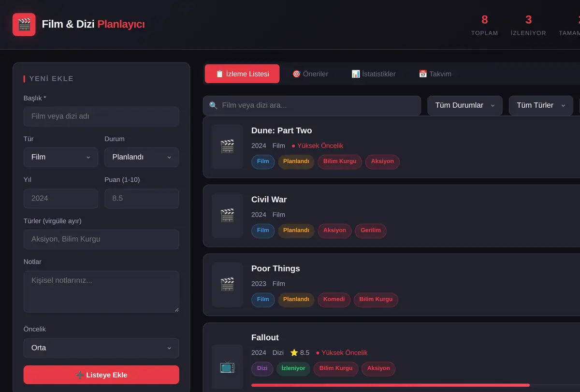Click the Dune: Part Two title
This screenshot has width=580, height=392.
coord(282,131)
